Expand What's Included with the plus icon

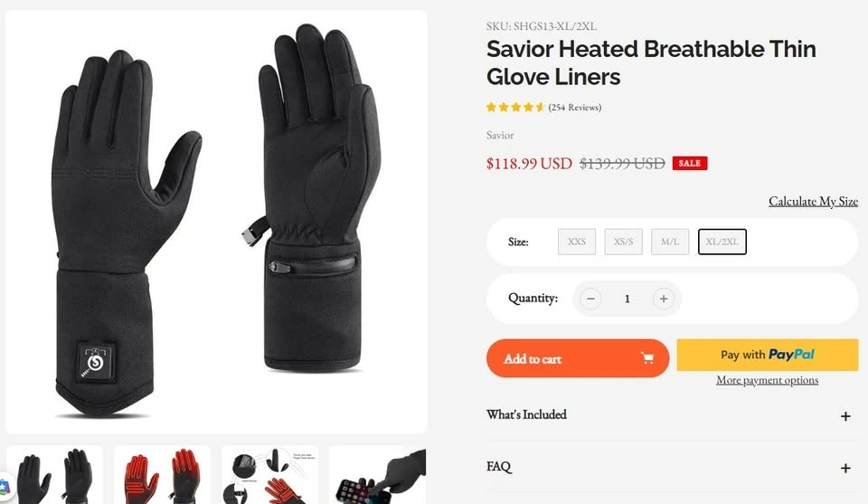(845, 416)
